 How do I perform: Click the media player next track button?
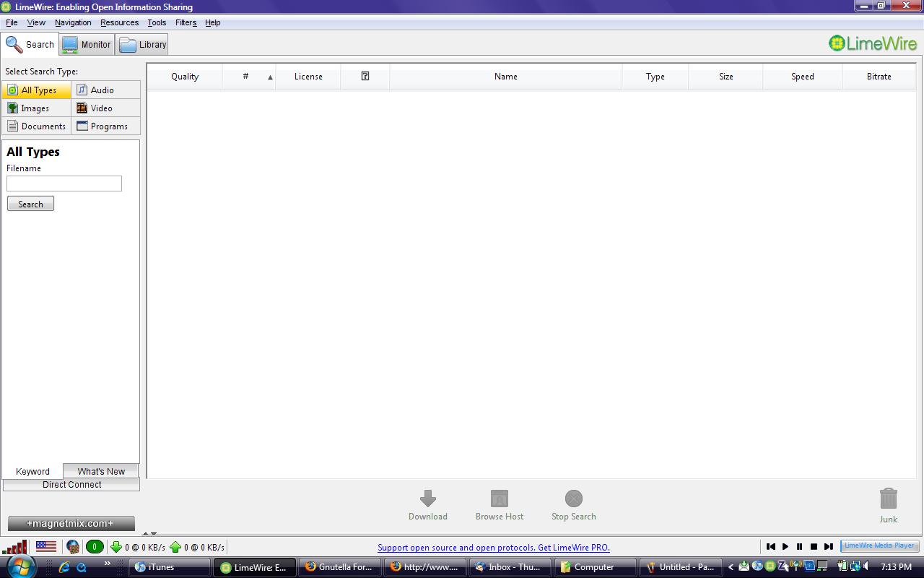tap(828, 547)
